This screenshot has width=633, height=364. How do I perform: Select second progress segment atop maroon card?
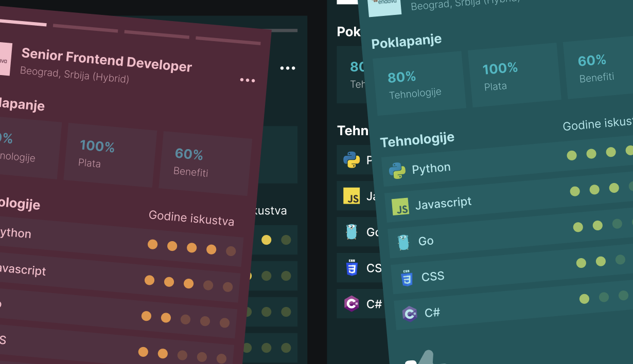click(x=85, y=28)
